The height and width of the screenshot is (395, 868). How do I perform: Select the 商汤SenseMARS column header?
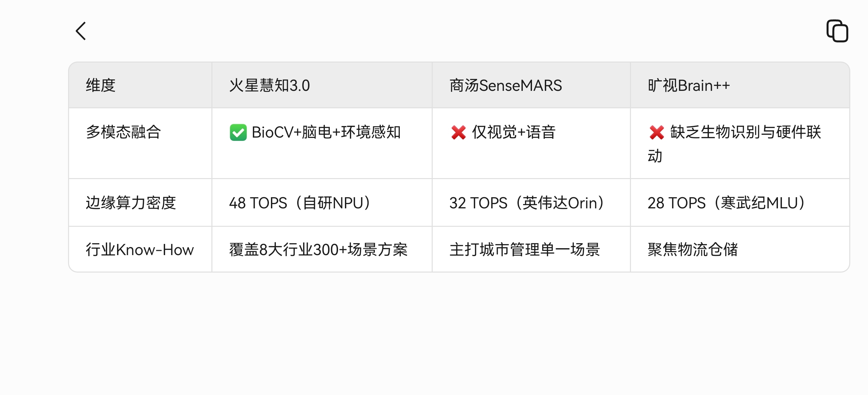point(531,85)
